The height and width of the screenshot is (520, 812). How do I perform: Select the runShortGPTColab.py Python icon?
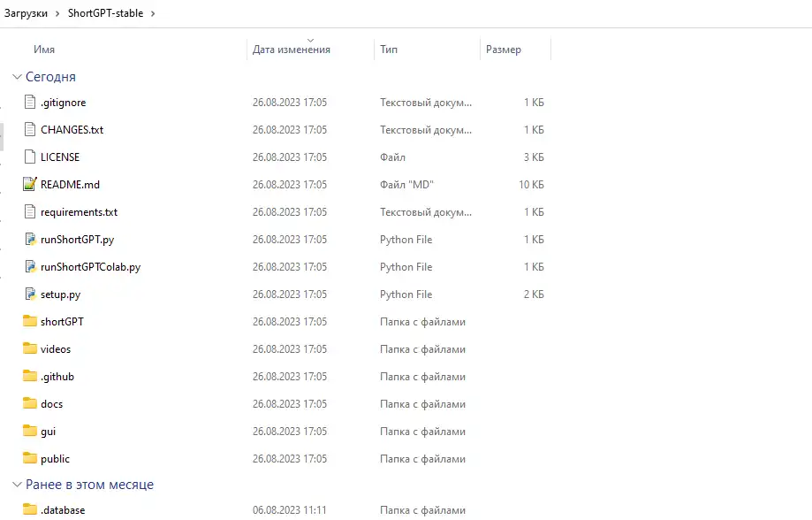click(30, 266)
